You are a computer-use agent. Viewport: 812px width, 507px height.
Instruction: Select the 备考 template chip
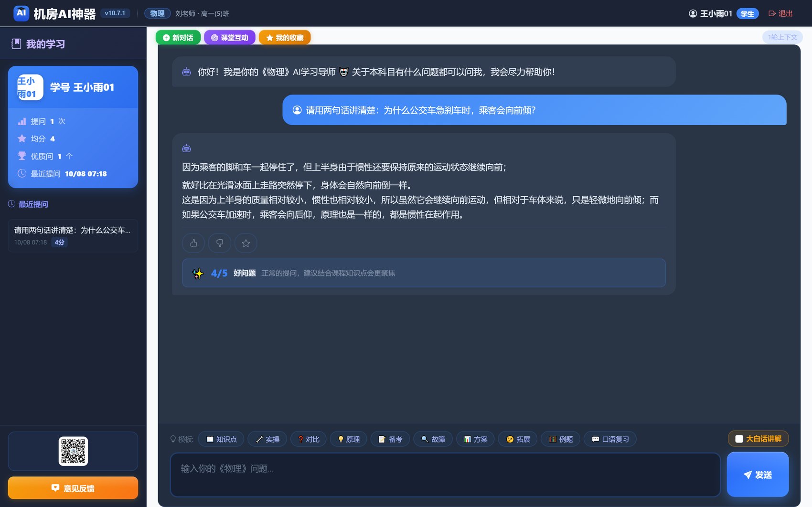(390, 439)
